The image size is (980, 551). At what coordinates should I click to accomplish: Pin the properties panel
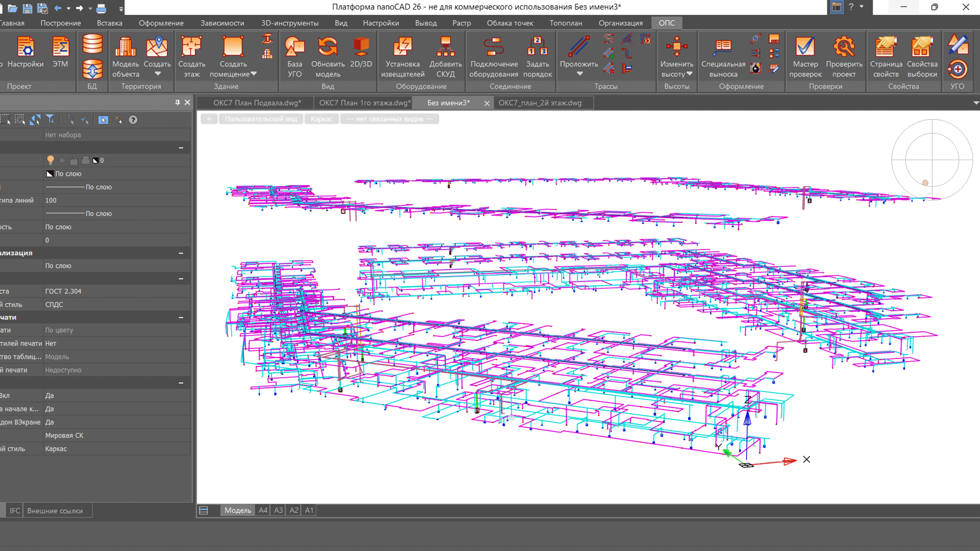177,103
